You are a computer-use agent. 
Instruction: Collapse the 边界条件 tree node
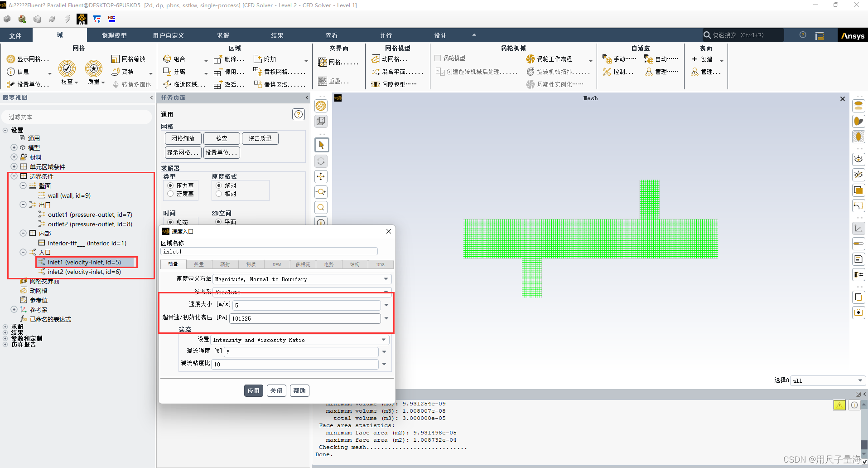pyautogui.click(x=13, y=176)
